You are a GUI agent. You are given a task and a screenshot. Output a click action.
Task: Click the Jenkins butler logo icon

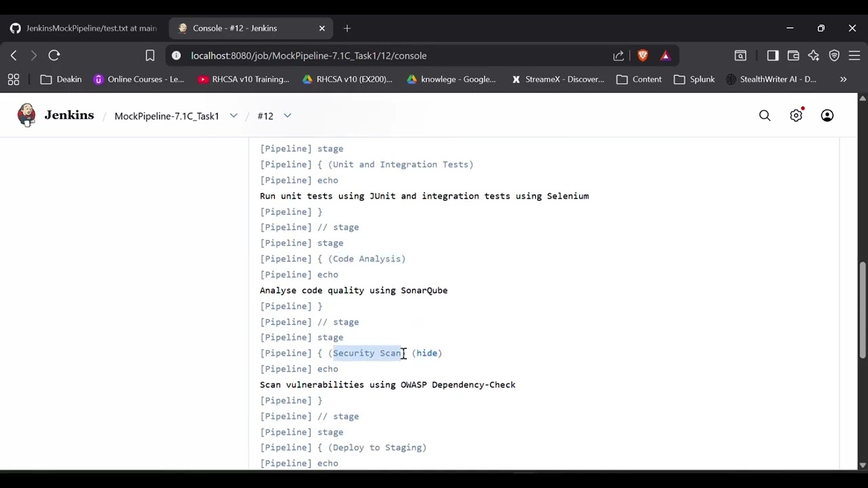tap(26, 115)
